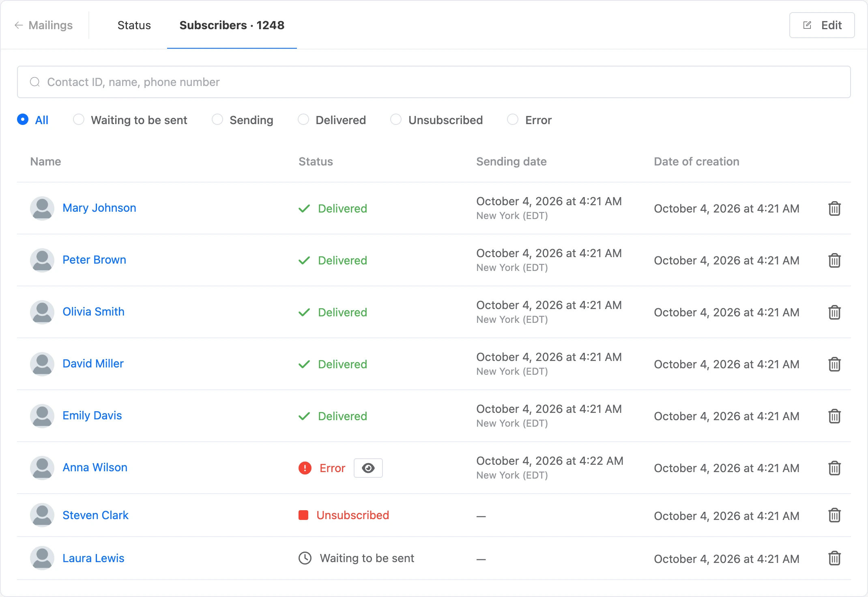
Task: Click the green checkmark in Mary Johnson's row
Action: click(x=304, y=208)
